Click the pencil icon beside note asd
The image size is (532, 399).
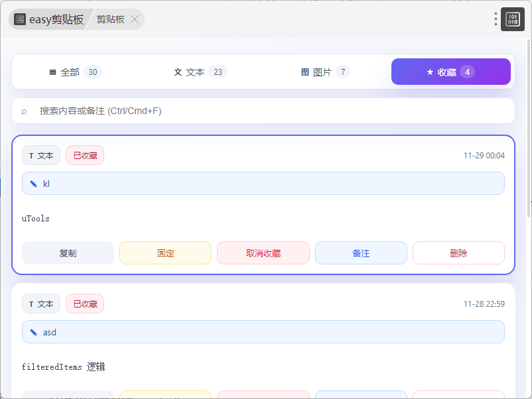(x=34, y=332)
